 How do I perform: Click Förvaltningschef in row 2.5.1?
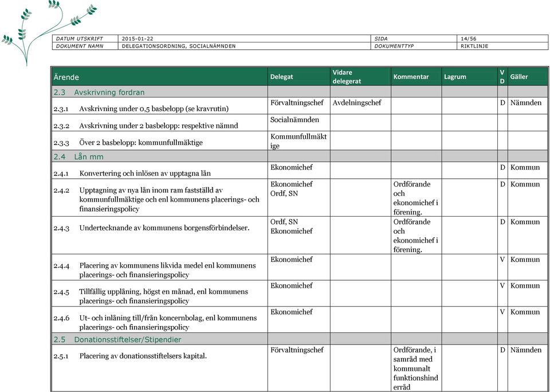(297, 350)
